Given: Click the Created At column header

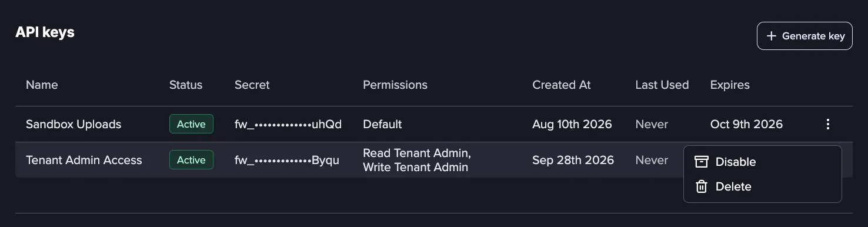Looking at the screenshot, I should point(562,85).
